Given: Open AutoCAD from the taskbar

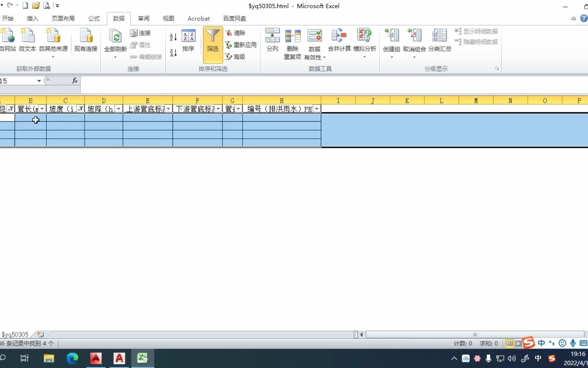Looking at the screenshot, I should [x=96, y=358].
